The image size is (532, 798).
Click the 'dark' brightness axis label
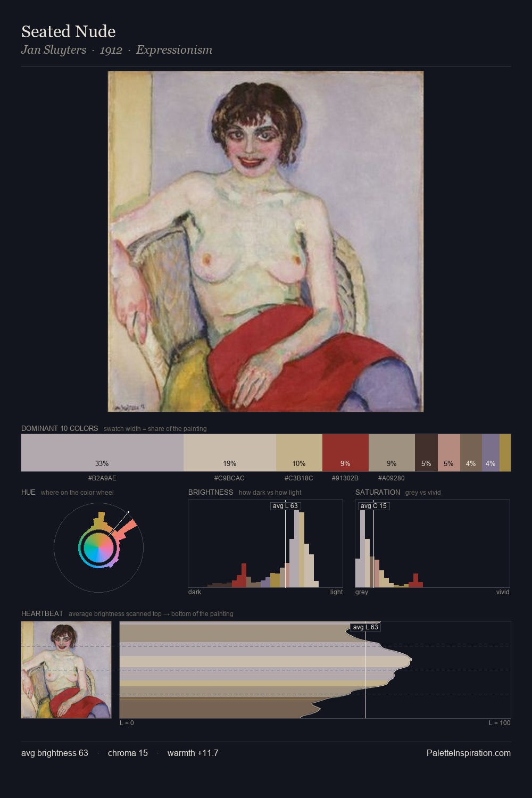tap(195, 592)
